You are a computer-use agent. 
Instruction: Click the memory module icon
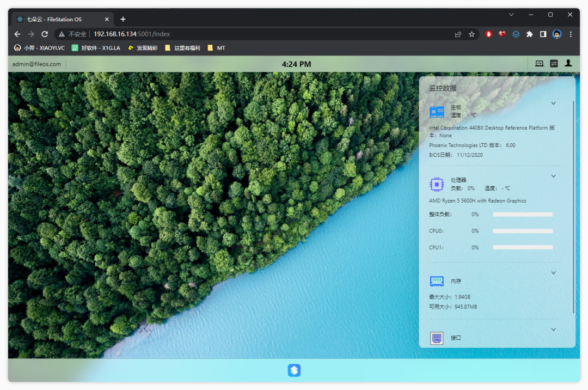coord(437,281)
